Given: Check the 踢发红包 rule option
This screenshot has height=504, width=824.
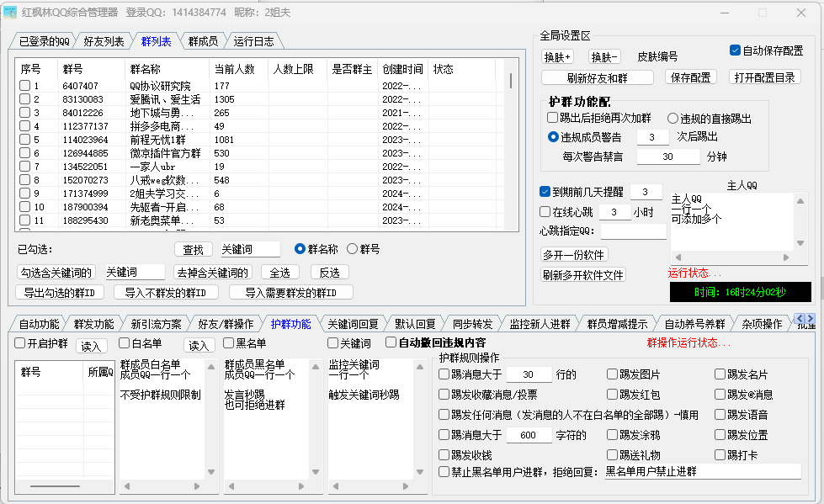Looking at the screenshot, I should click(612, 394).
